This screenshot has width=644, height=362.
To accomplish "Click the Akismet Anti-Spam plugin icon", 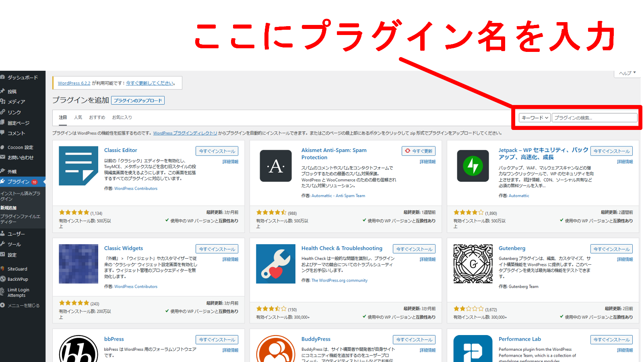I will pyautogui.click(x=276, y=166).
